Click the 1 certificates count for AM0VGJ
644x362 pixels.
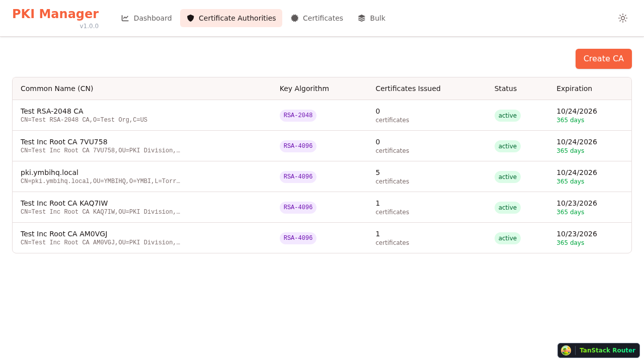point(392,238)
